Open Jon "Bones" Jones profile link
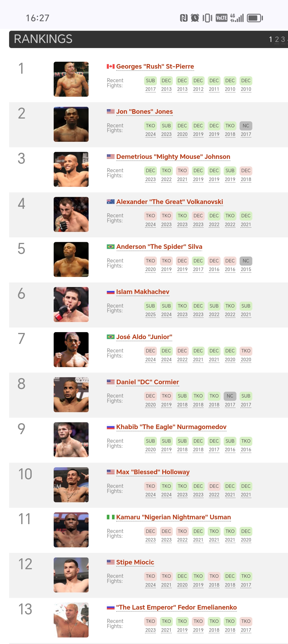 click(x=145, y=112)
